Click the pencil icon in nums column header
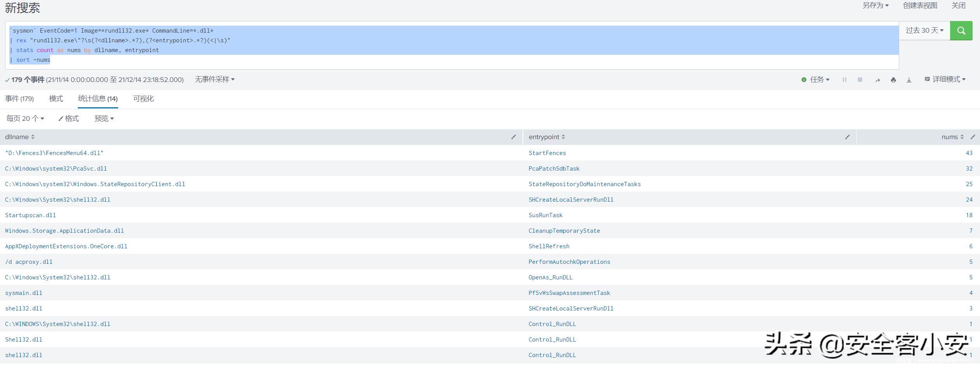The width and height of the screenshot is (980, 368). tap(973, 137)
